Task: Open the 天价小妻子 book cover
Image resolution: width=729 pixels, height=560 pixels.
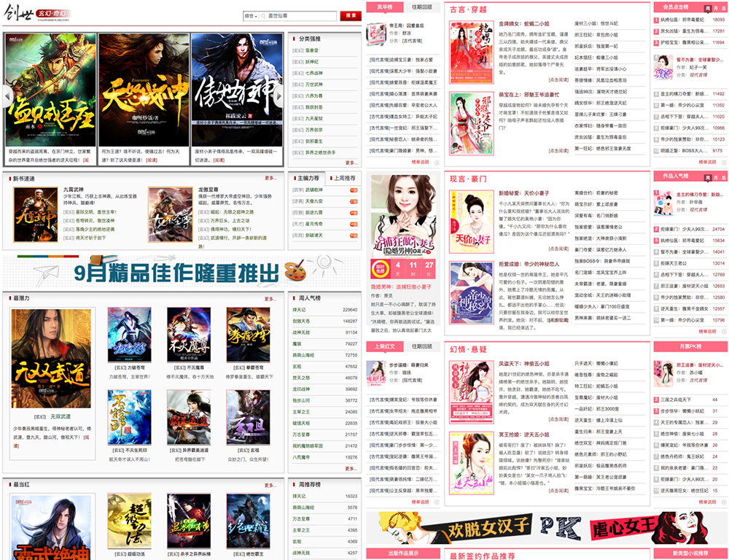Action: 472,222
